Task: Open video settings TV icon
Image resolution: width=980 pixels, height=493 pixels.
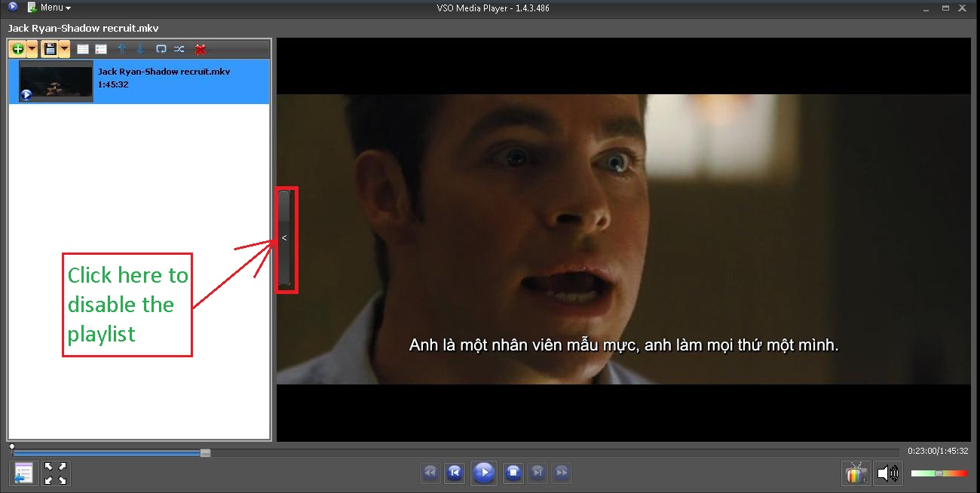Action: pos(856,473)
